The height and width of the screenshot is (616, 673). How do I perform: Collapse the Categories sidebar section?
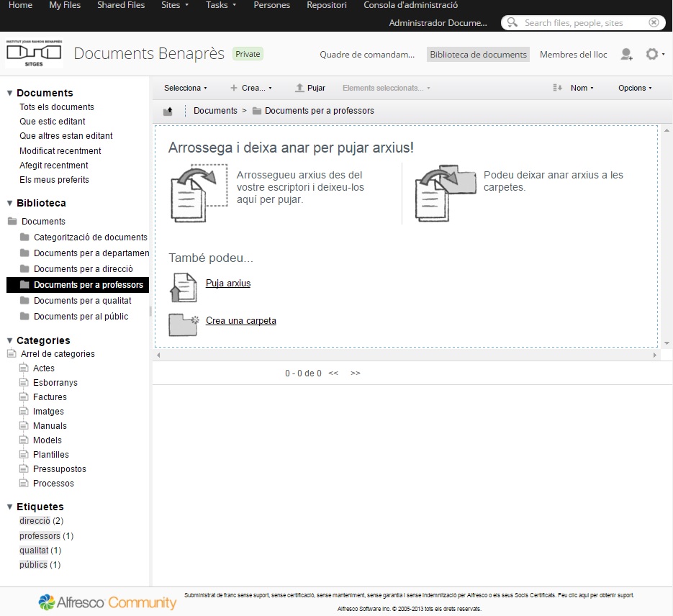[9, 340]
